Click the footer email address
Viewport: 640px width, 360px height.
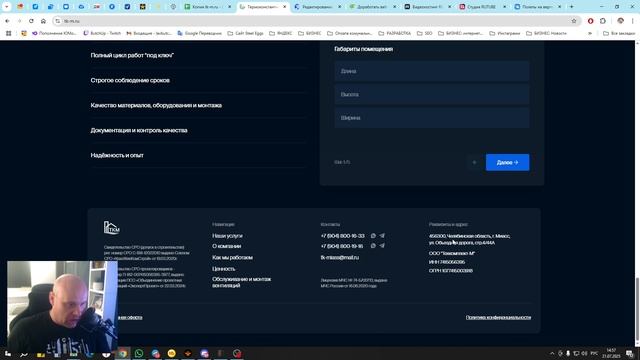[x=340, y=258]
